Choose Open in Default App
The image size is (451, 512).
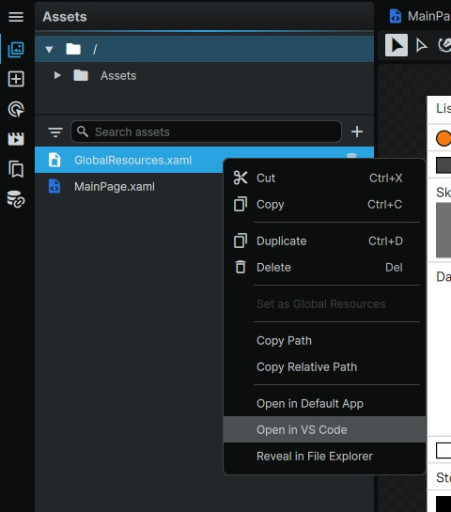point(324,404)
